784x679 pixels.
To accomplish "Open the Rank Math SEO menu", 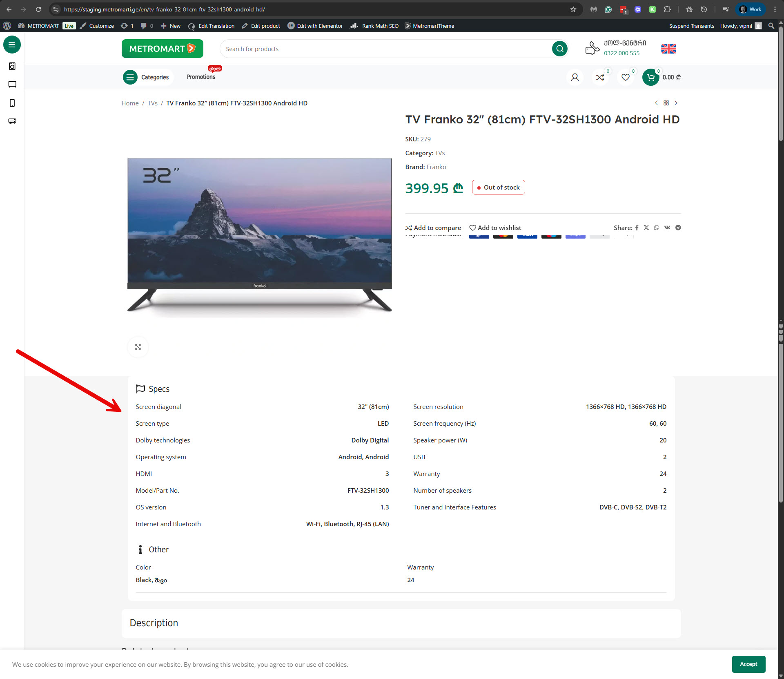I will click(x=374, y=26).
